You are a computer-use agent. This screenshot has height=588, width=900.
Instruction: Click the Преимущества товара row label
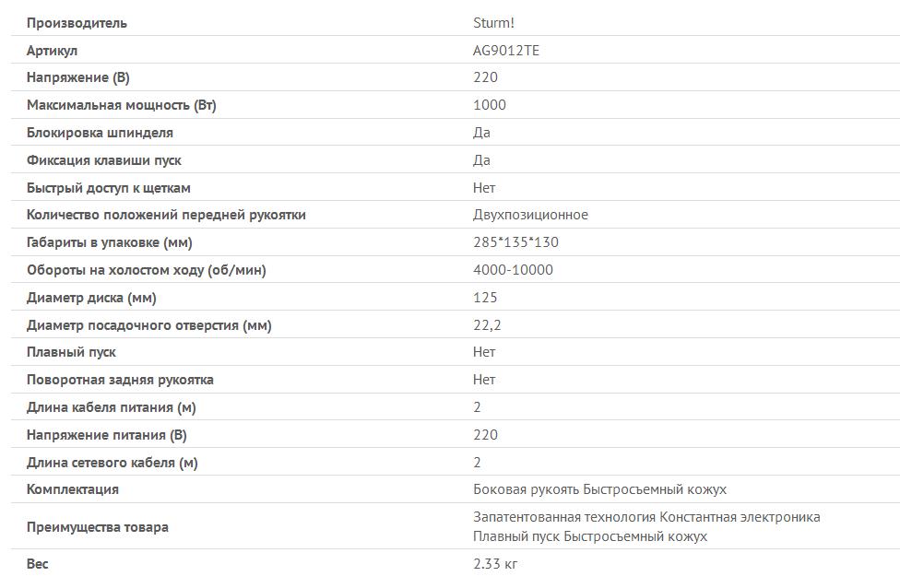[97, 528]
